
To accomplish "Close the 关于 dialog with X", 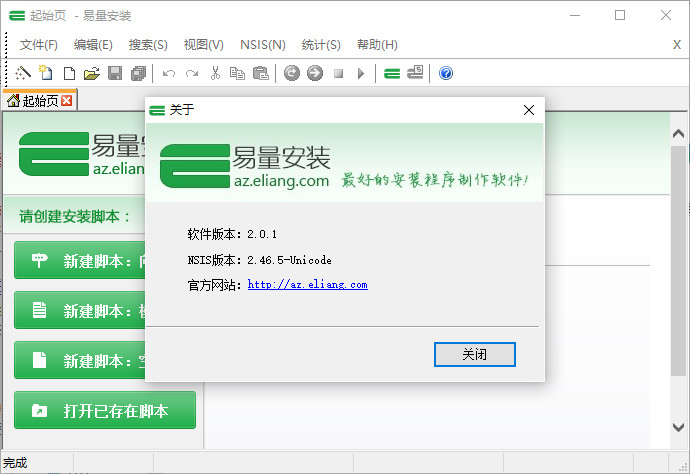I will coord(529,110).
